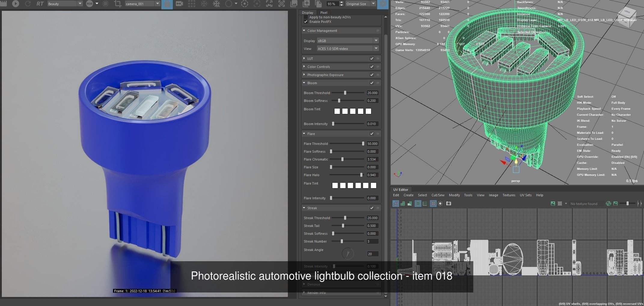Collapse the Flare section
The height and width of the screenshot is (306, 644).
[x=304, y=134]
